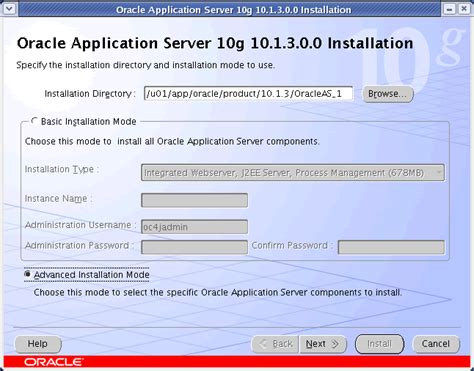Open the Installation Type dropdown
474x371 pixels.
(293, 173)
